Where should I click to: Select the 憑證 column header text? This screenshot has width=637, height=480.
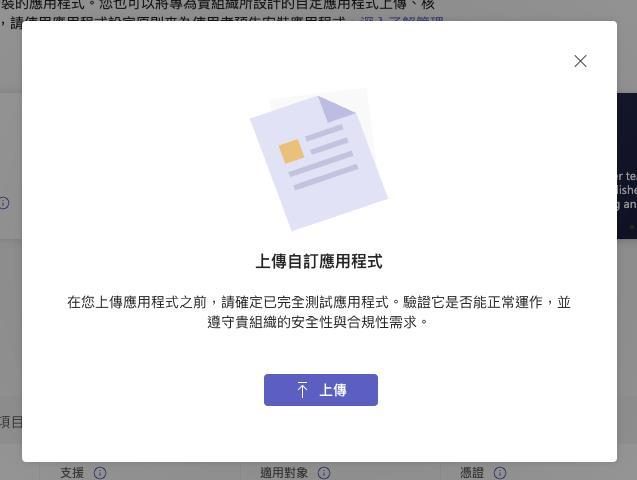[x=472, y=473]
